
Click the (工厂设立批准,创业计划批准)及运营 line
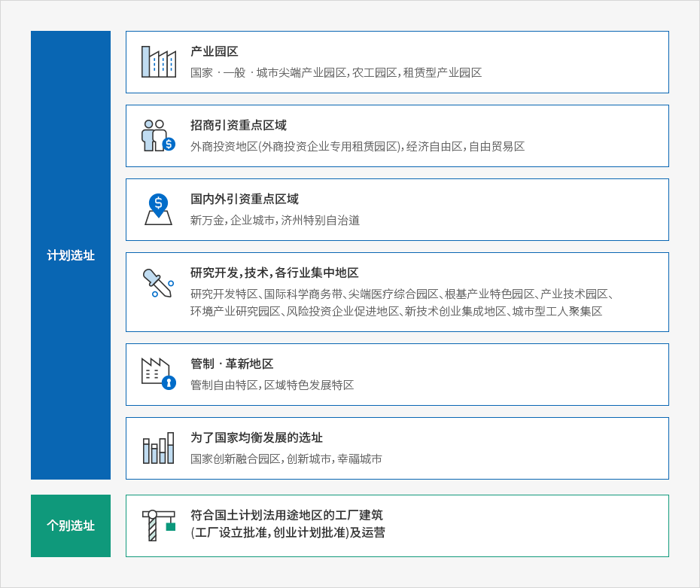288,532
